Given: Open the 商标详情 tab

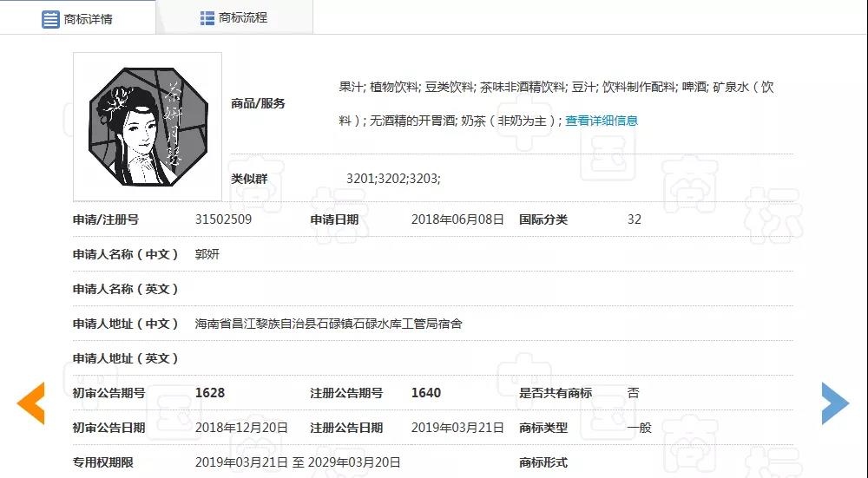Looking at the screenshot, I should click(77, 18).
